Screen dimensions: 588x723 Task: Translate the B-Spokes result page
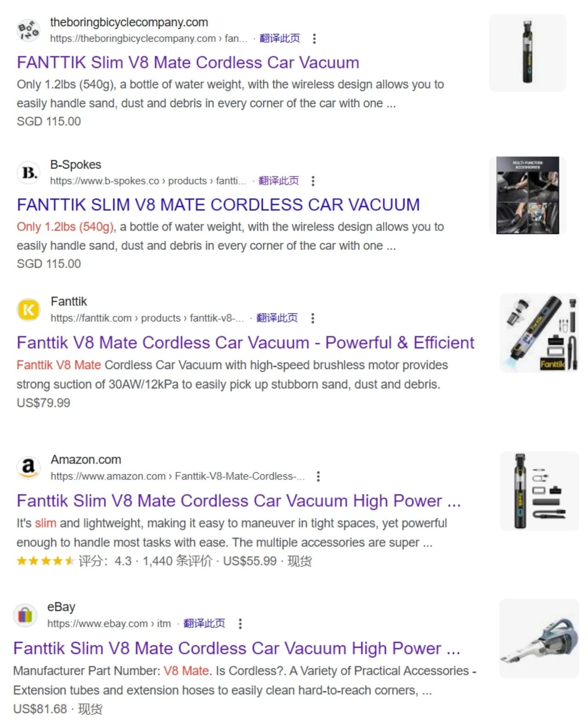click(x=278, y=181)
